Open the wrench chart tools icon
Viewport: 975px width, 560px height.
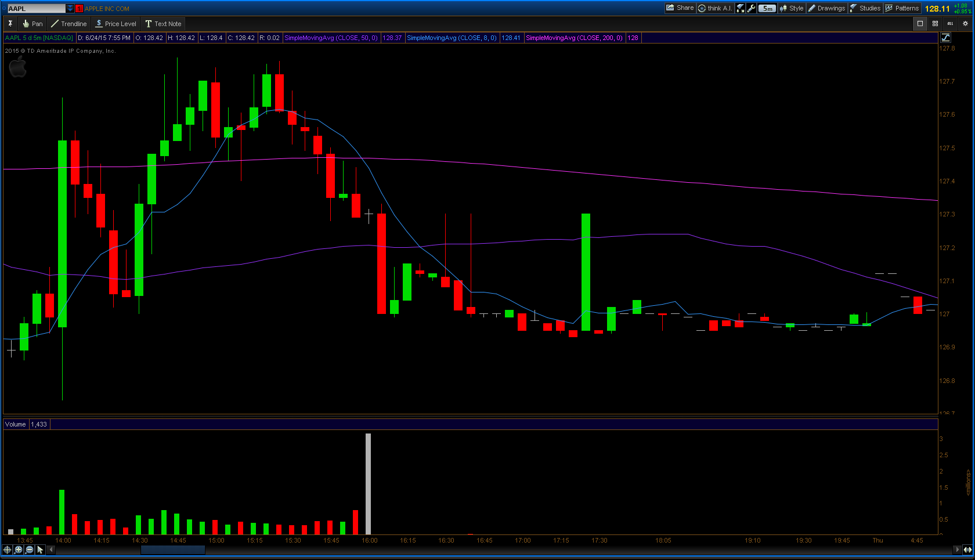coord(752,8)
